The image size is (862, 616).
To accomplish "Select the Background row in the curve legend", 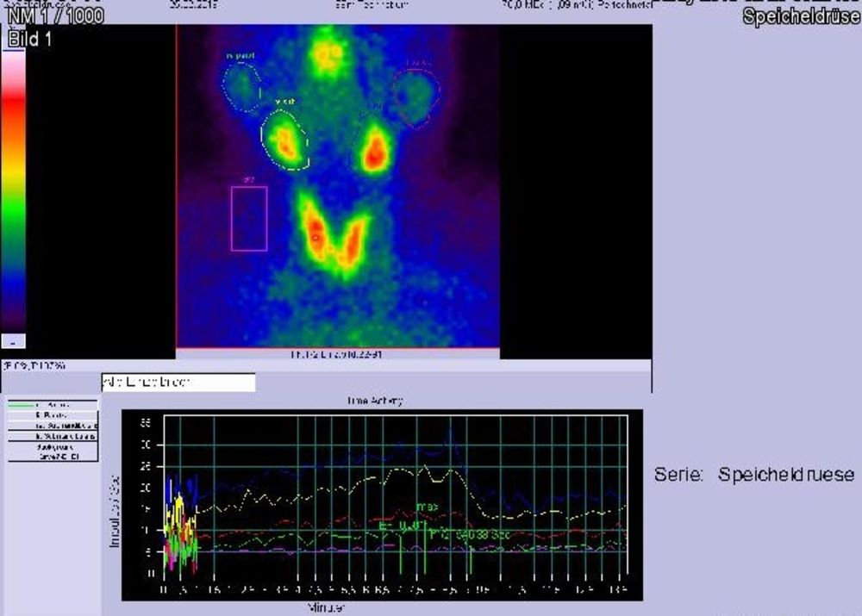I will pyautogui.click(x=53, y=447).
